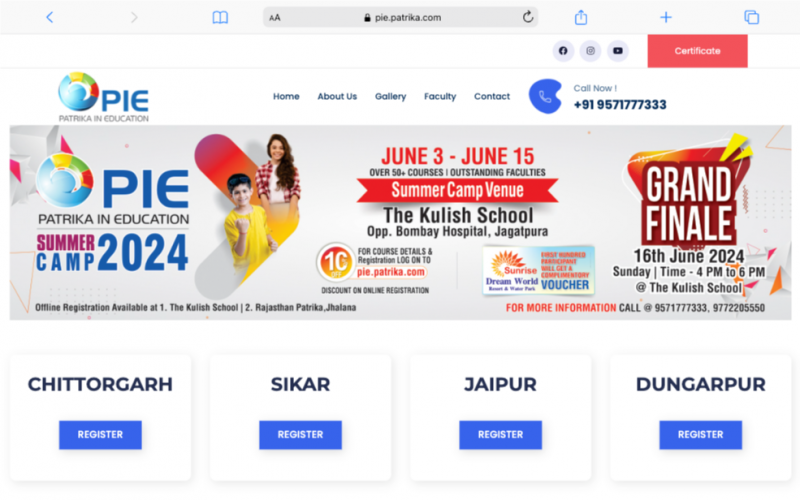
Task: Register for the Chittorgarh camp
Action: [x=101, y=435]
